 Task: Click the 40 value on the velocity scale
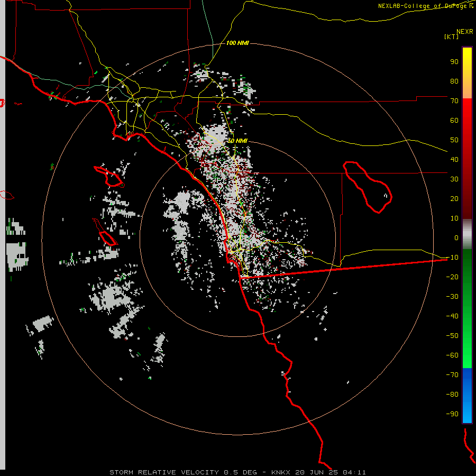click(x=454, y=160)
